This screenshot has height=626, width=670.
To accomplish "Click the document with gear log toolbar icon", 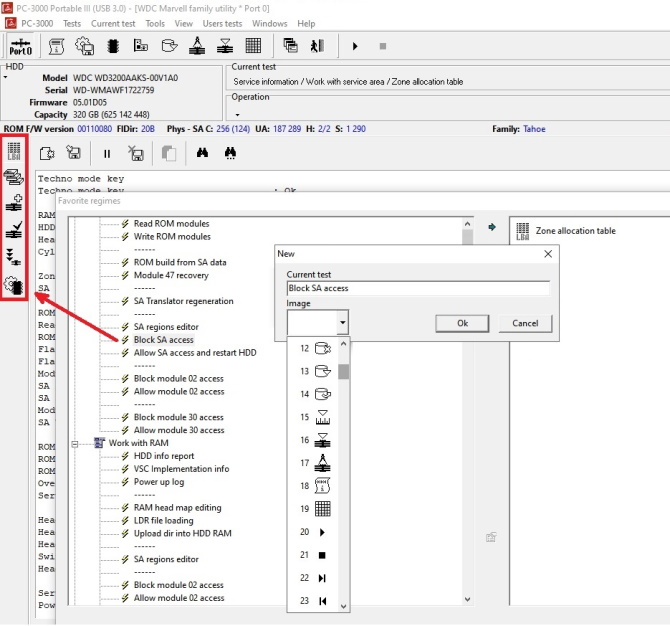I will click(x=47, y=153).
